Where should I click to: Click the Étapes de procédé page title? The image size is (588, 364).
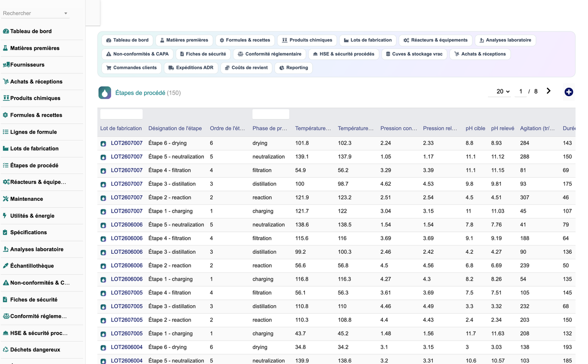point(140,93)
